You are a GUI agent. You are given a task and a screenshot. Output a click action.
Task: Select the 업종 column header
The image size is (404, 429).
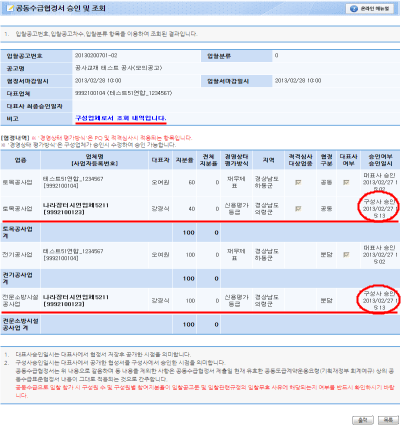click(20, 160)
